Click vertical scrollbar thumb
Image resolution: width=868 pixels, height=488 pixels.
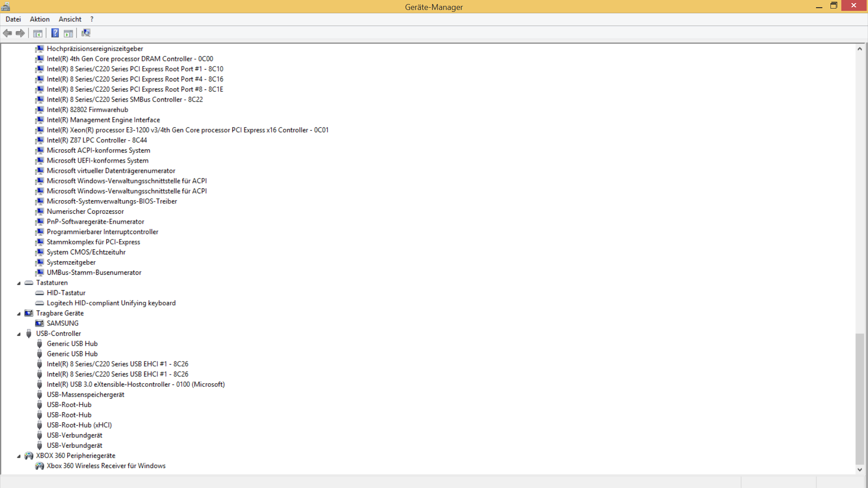tap(859, 398)
